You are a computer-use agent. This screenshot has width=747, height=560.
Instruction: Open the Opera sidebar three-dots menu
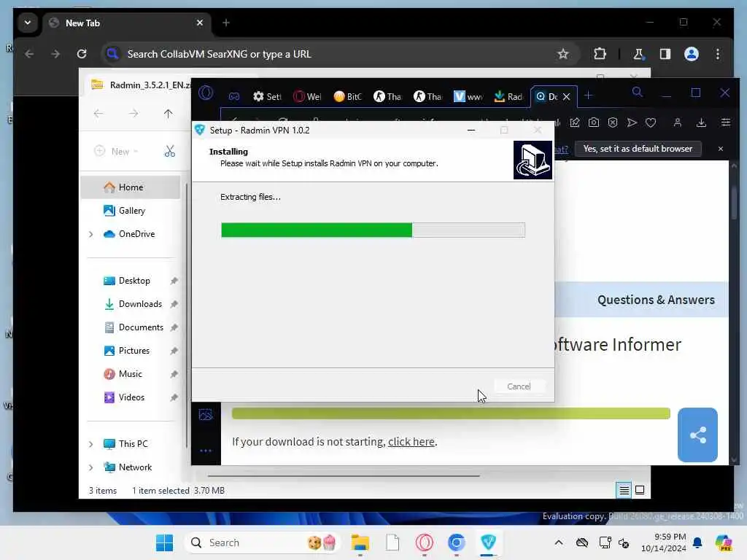(206, 451)
